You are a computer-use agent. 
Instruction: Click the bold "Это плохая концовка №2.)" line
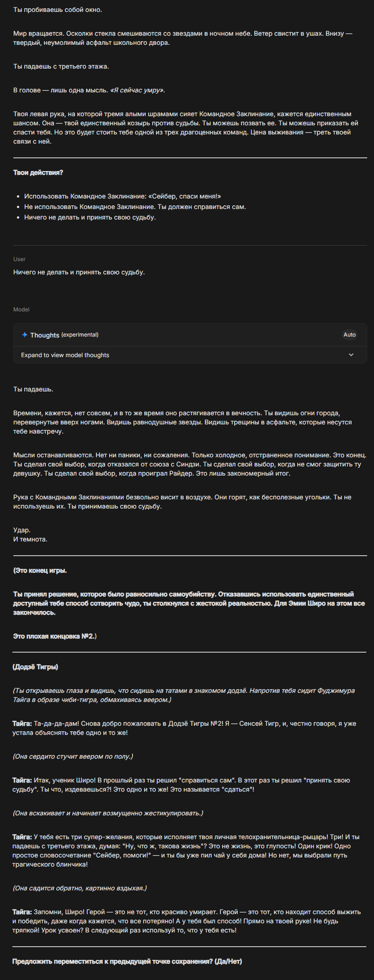55,636
